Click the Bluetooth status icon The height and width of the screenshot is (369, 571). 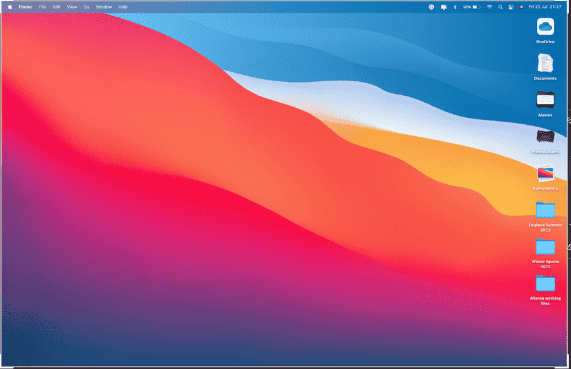[455, 7]
